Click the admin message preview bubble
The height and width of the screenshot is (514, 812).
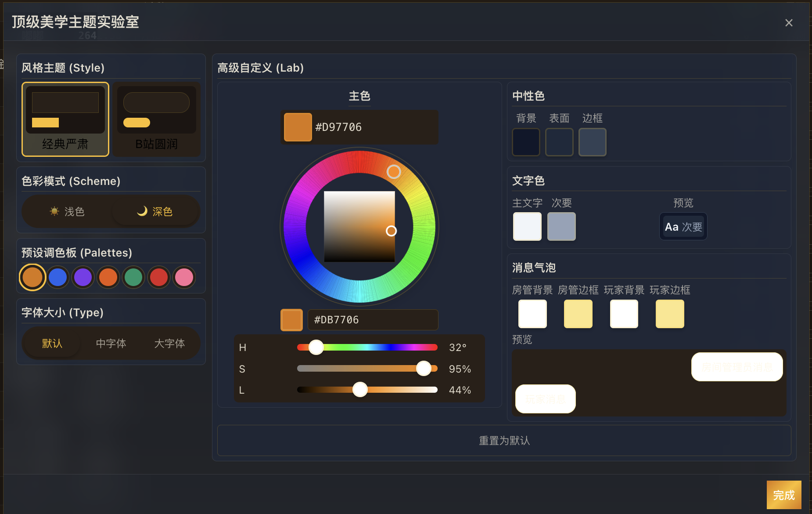(737, 367)
